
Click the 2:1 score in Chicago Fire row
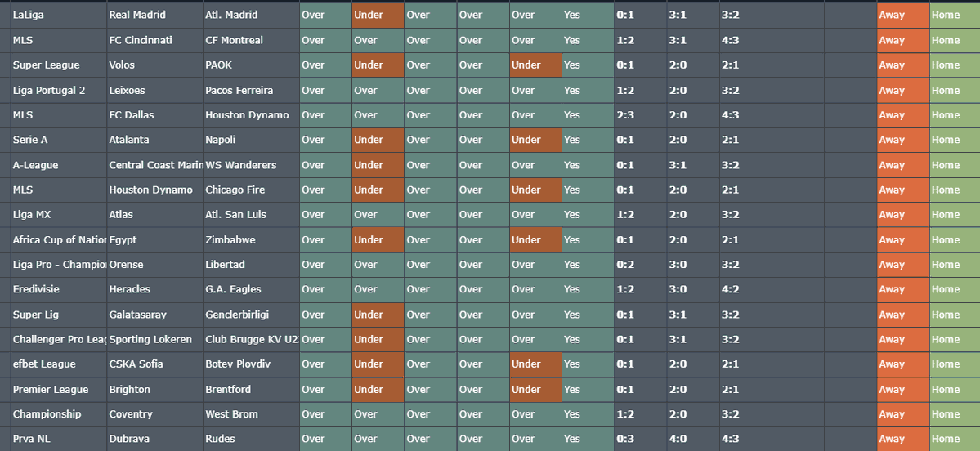(730, 190)
